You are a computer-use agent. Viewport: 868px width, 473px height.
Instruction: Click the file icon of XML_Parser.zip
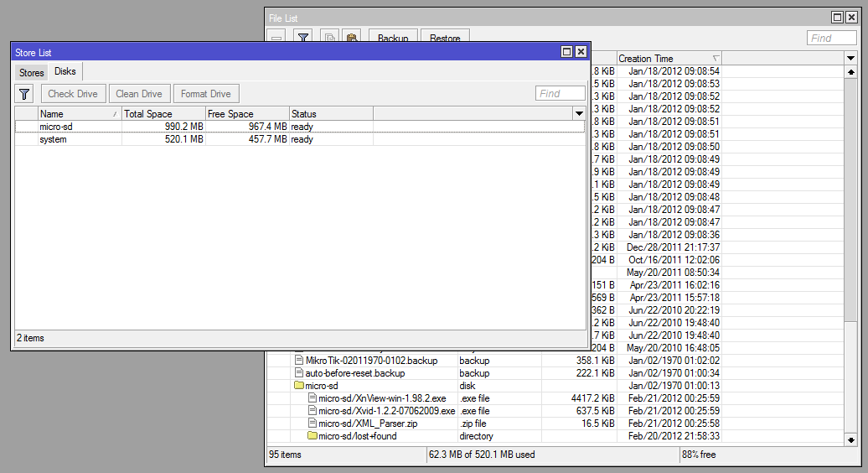coord(313,424)
